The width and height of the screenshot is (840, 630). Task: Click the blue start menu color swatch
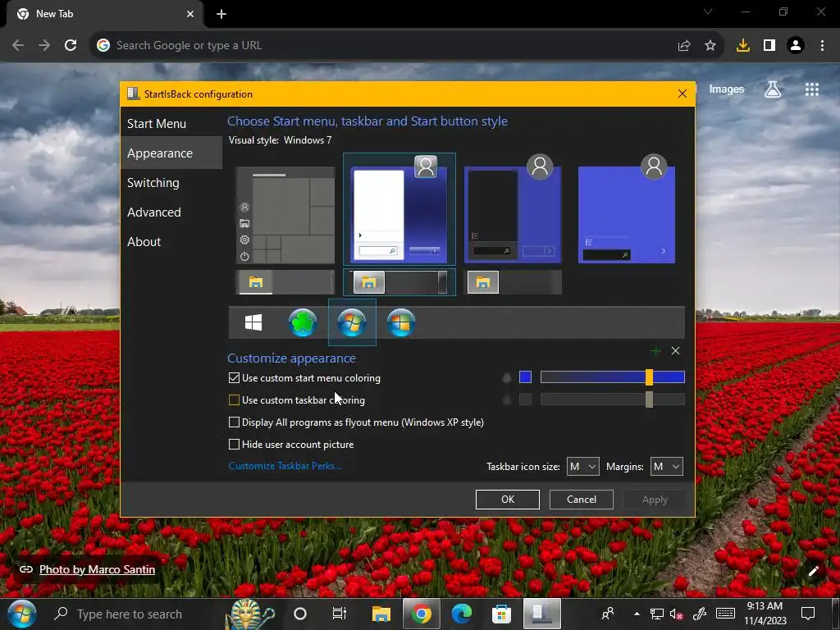click(x=525, y=377)
